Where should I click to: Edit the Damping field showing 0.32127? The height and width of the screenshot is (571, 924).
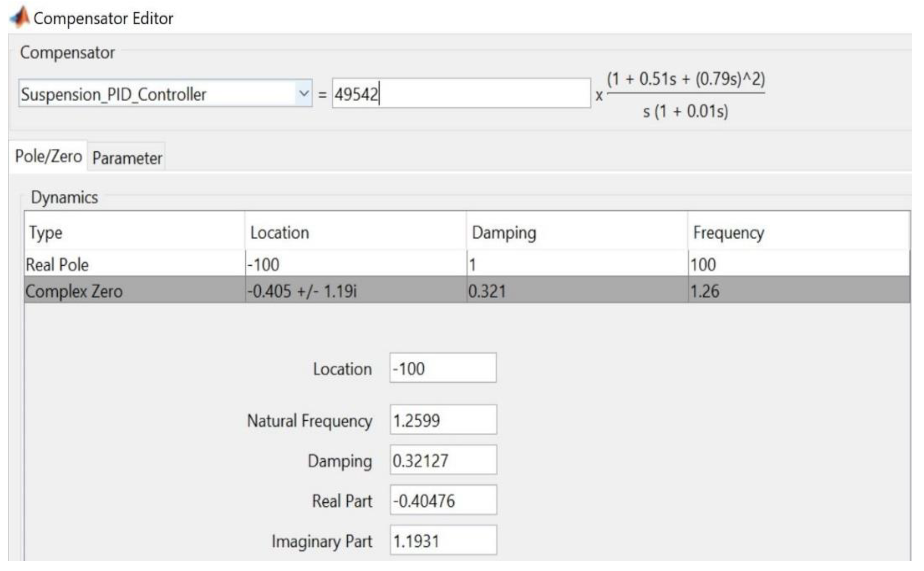click(x=443, y=460)
